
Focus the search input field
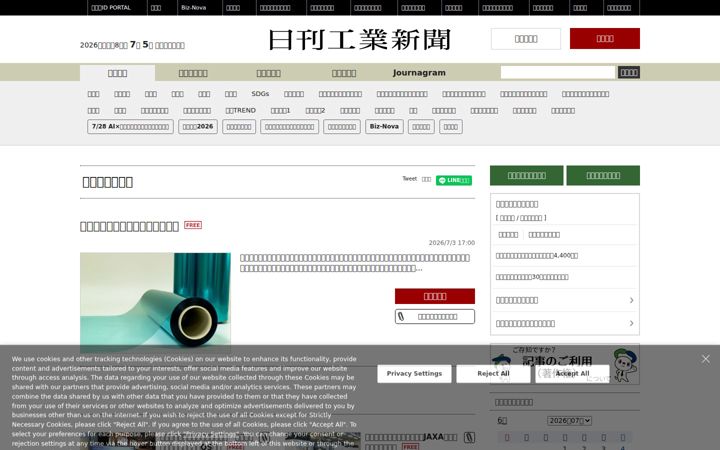coord(558,73)
